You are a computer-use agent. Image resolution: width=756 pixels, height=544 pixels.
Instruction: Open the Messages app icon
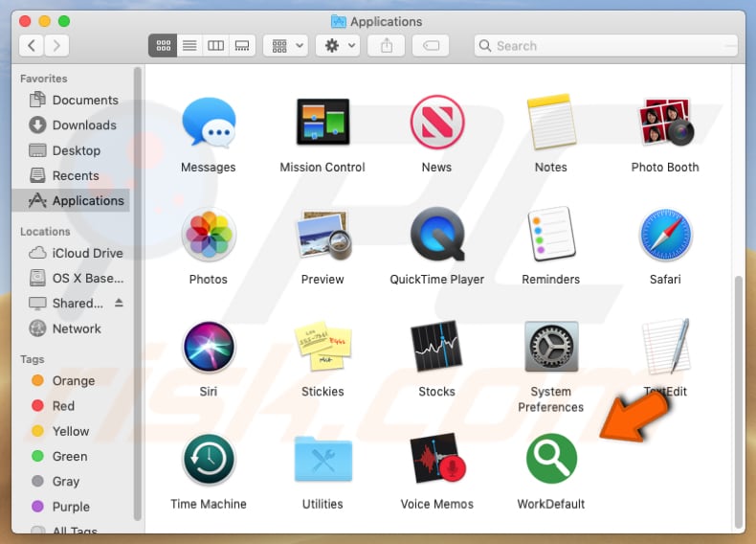pos(209,123)
